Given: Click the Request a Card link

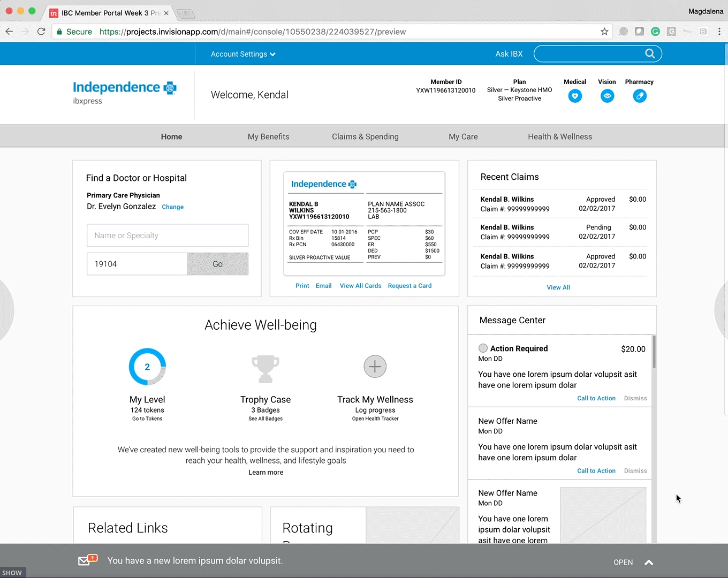Looking at the screenshot, I should (x=409, y=286).
